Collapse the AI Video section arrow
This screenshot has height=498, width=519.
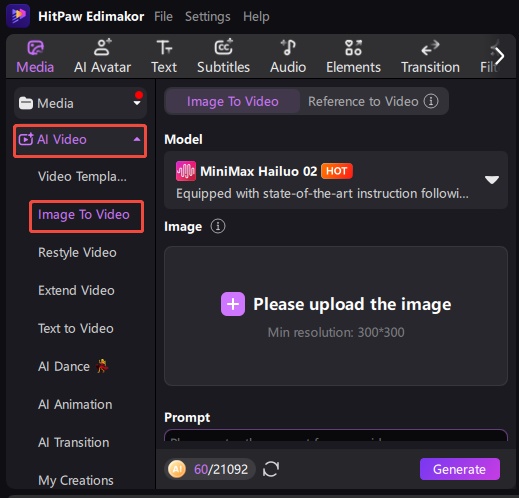point(137,139)
